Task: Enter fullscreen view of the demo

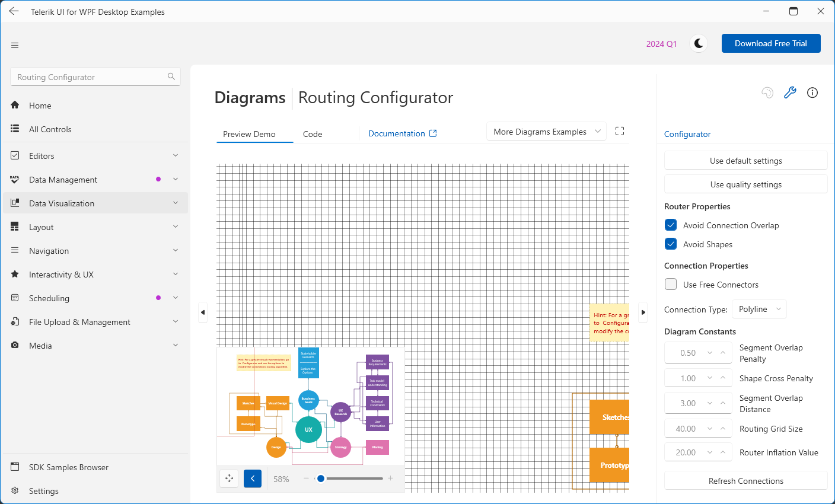Action: tap(620, 131)
